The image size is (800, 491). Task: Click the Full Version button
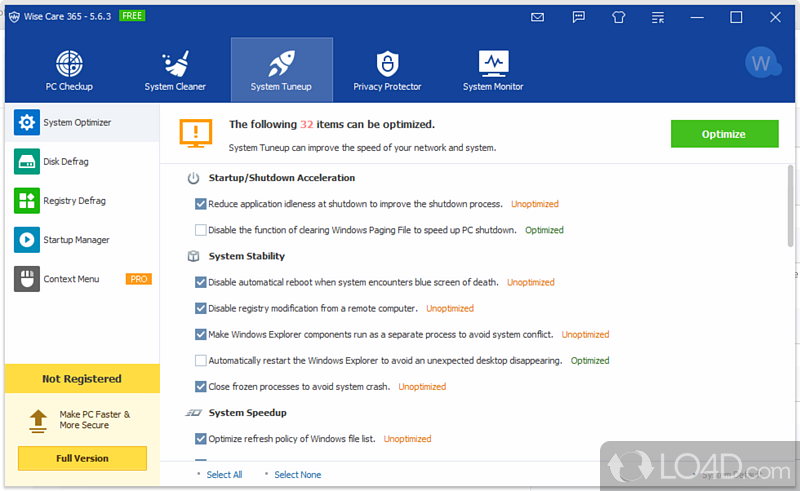[82, 458]
